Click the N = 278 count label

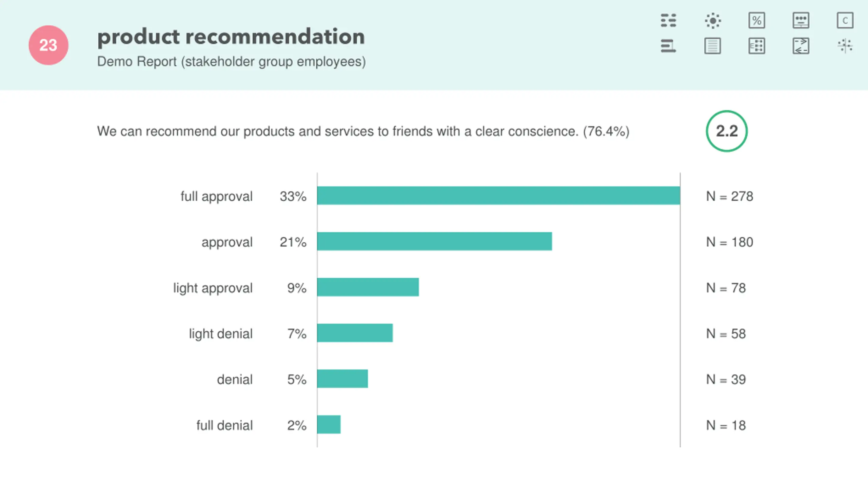click(x=729, y=196)
